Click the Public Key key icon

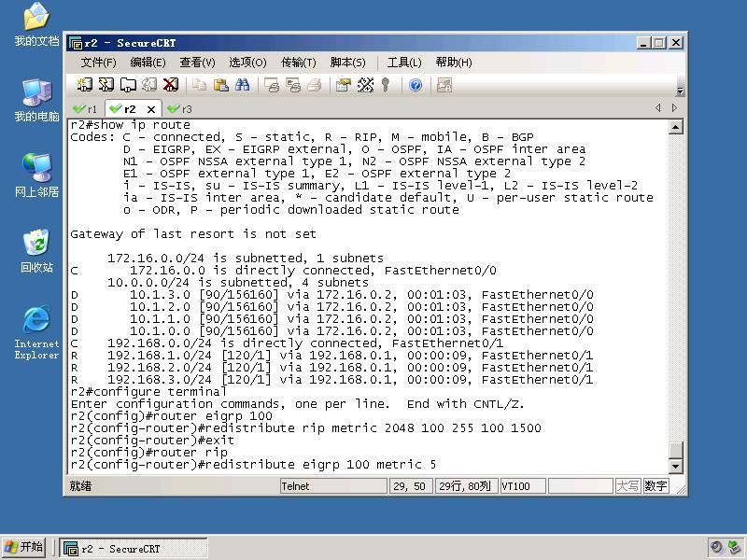click(386, 85)
